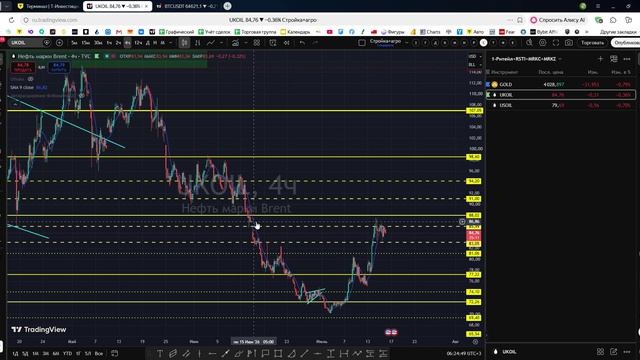Open the alert clock icon
This screenshot has height=360, width=640.
(x=273, y=43)
